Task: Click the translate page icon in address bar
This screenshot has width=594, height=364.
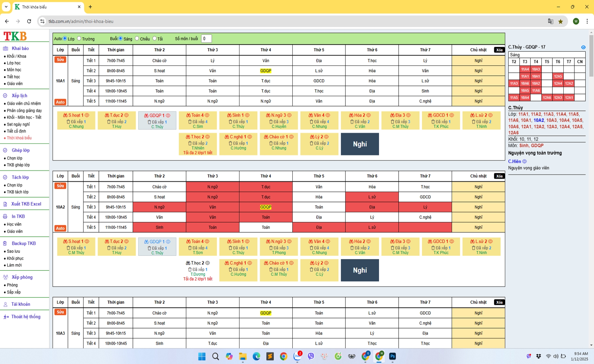Action: (x=551, y=21)
